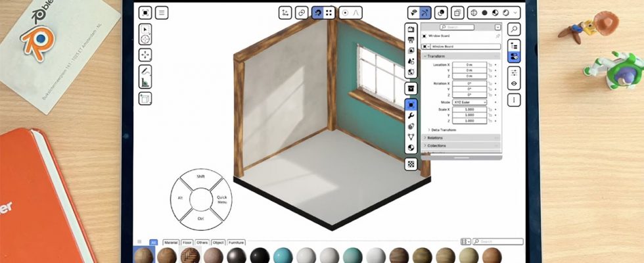This screenshot has width=644, height=263.
Task: Select the Annotate pencil tool
Action: coord(145,71)
